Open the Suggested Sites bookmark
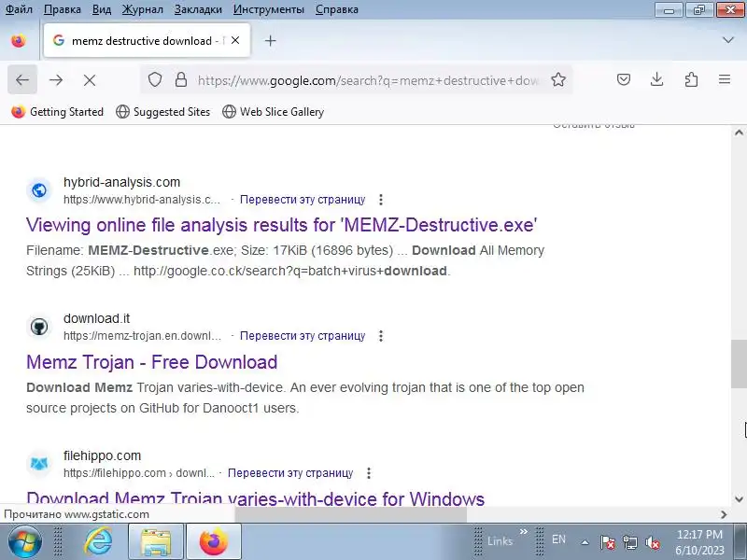Viewport: 747px width, 560px height. click(162, 112)
